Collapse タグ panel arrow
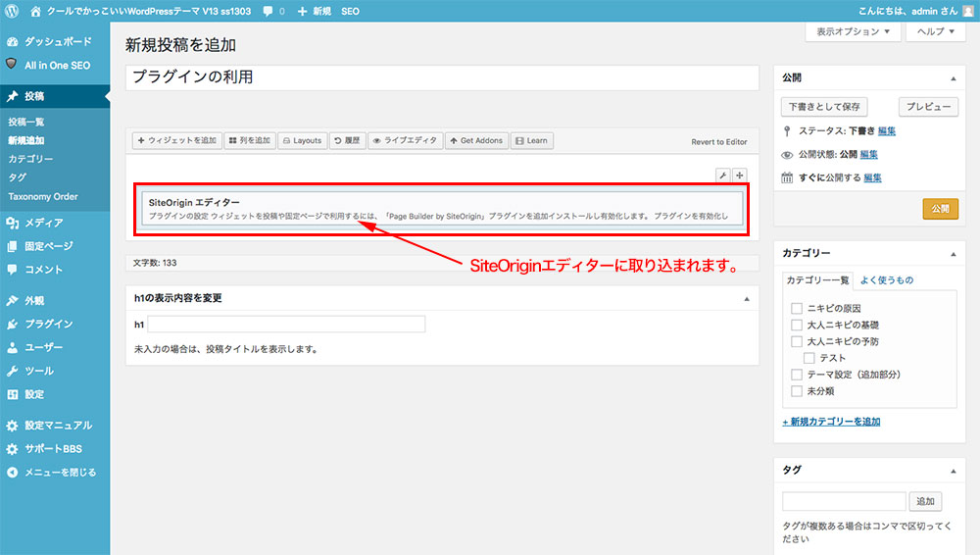This screenshot has width=980, height=555. tap(954, 471)
